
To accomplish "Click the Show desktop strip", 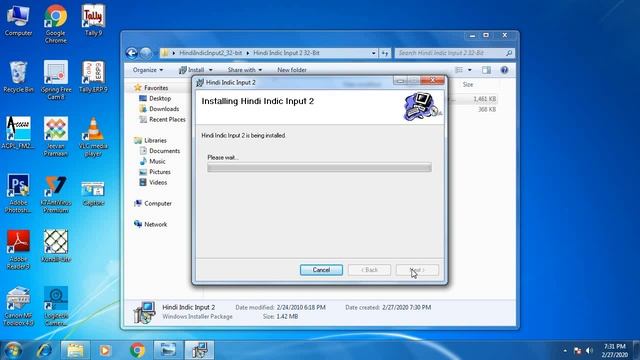I will click(x=637, y=350).
